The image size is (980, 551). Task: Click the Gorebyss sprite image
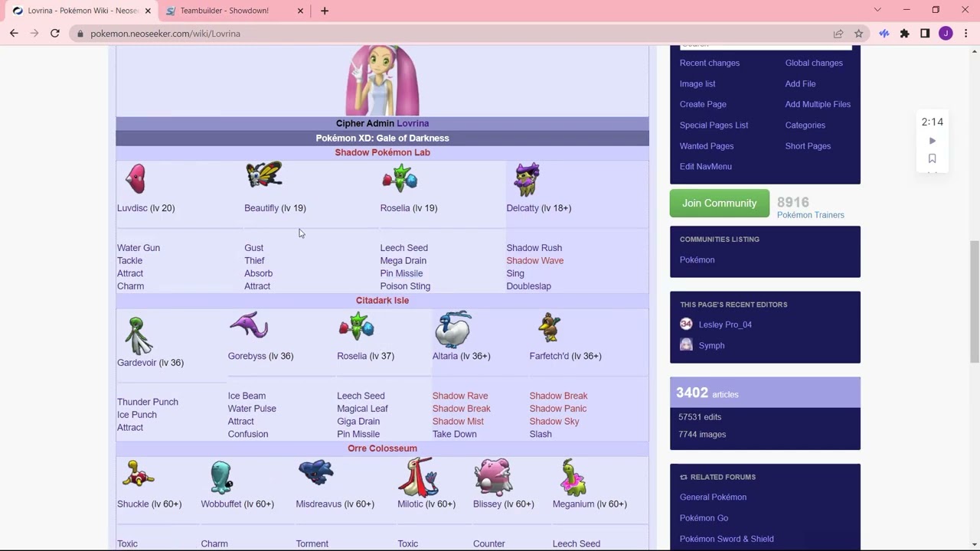click(249, 326)
